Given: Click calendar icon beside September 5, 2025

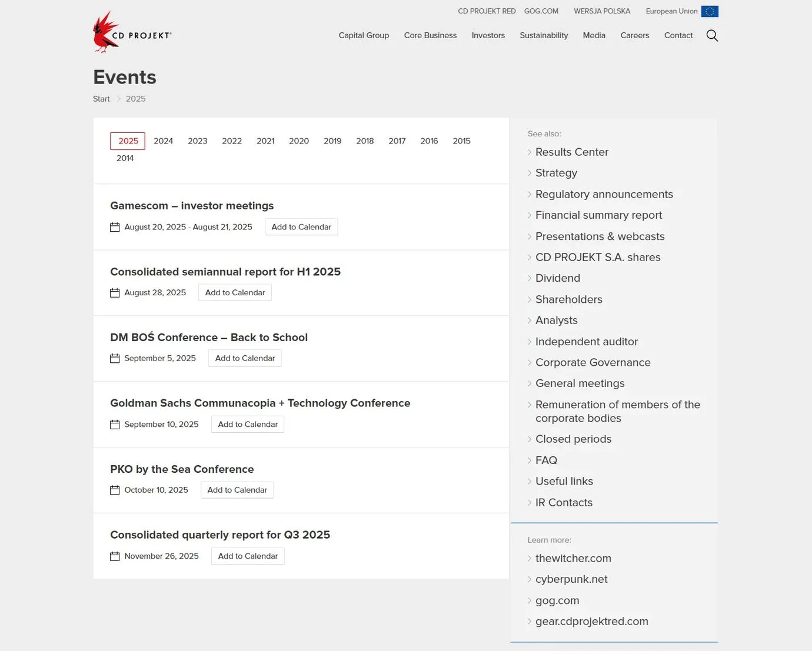Looking at the screenshot, I should point(115,358).
